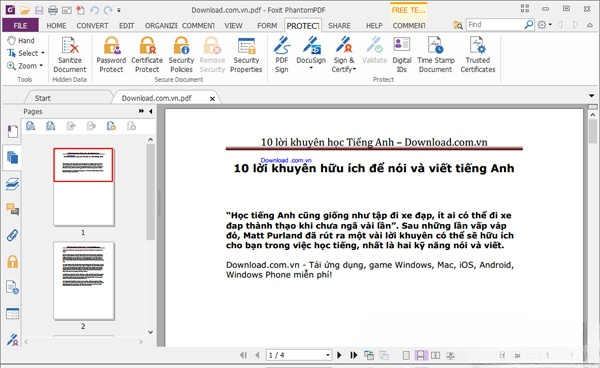Close the Download.com.vn.pdf tab
Image resolution: width=600 pixels, height=368 pixels.
point(212,99)
